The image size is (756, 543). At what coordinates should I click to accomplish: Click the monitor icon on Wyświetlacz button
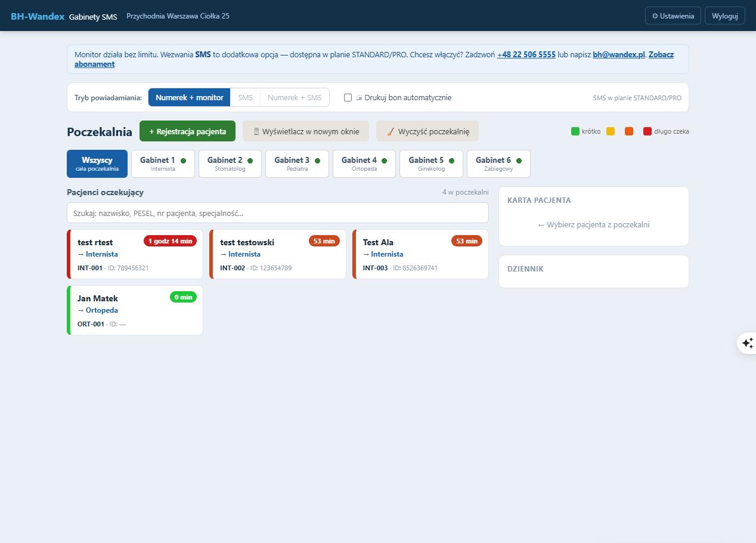(x=256, y=131)
